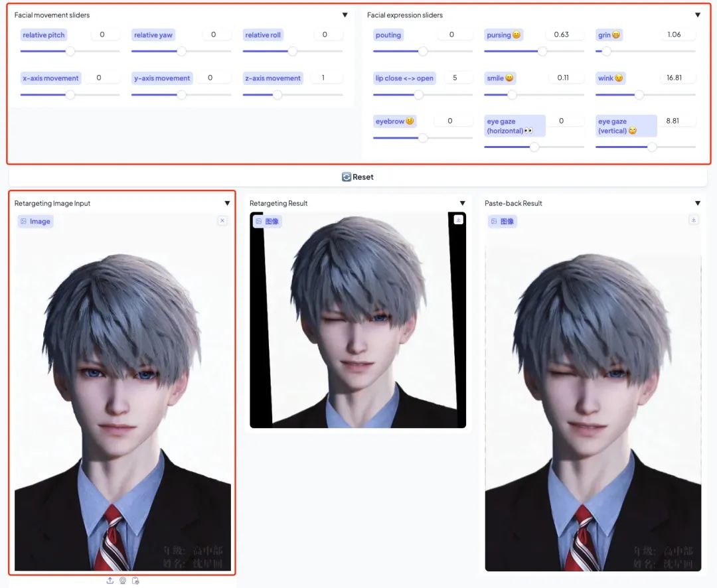This screenshot has height=588, width=717.
Task: Click the pursing label with emoji
Action: coord(503,35)
